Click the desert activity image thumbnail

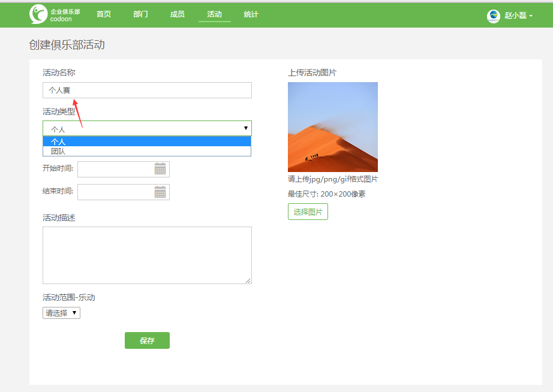333,127
